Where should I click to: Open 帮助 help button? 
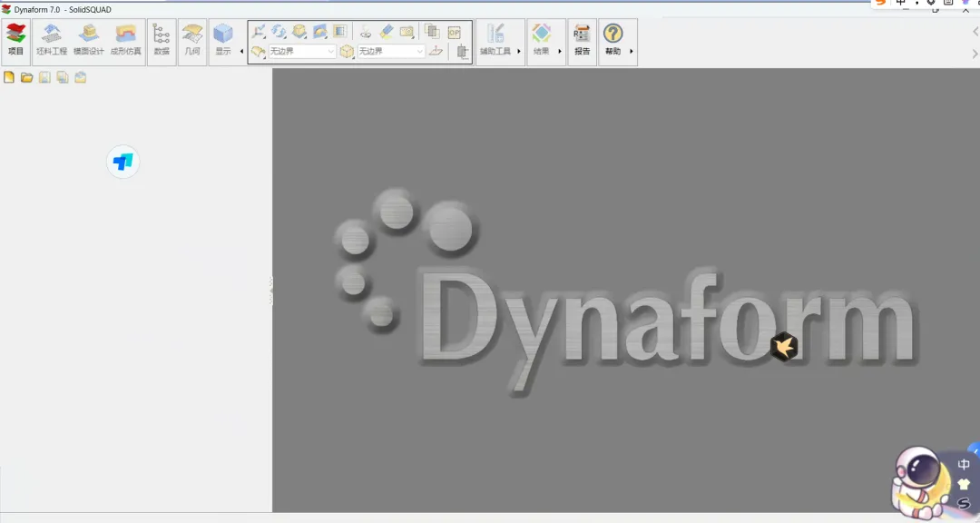click(x=613, y=41)
